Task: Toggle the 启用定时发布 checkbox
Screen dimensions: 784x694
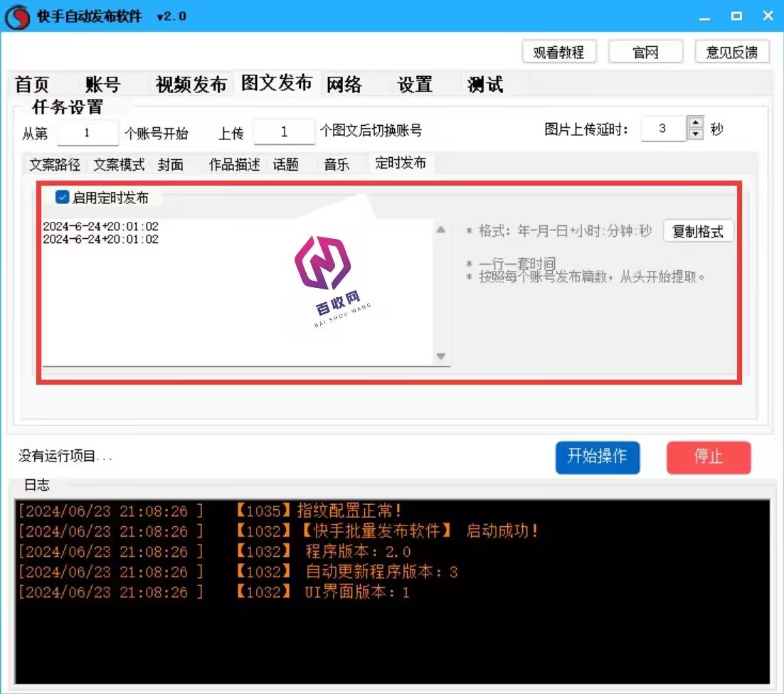Action: [62, 198]
